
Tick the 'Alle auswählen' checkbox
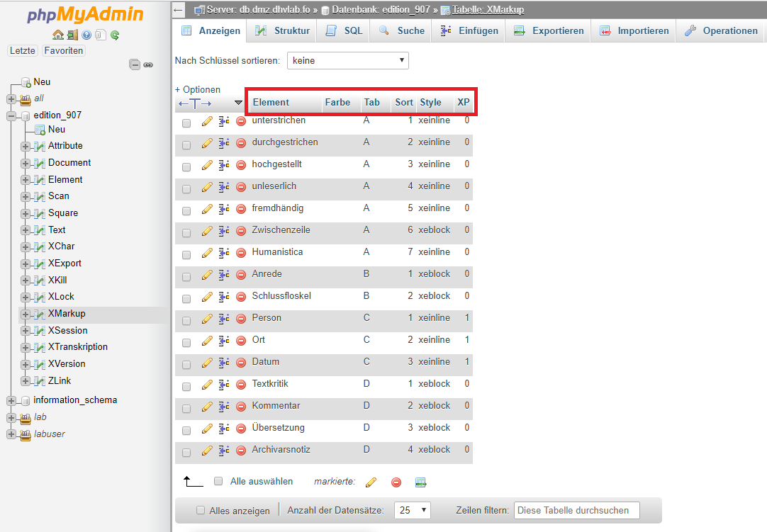(x=218, y=481)
